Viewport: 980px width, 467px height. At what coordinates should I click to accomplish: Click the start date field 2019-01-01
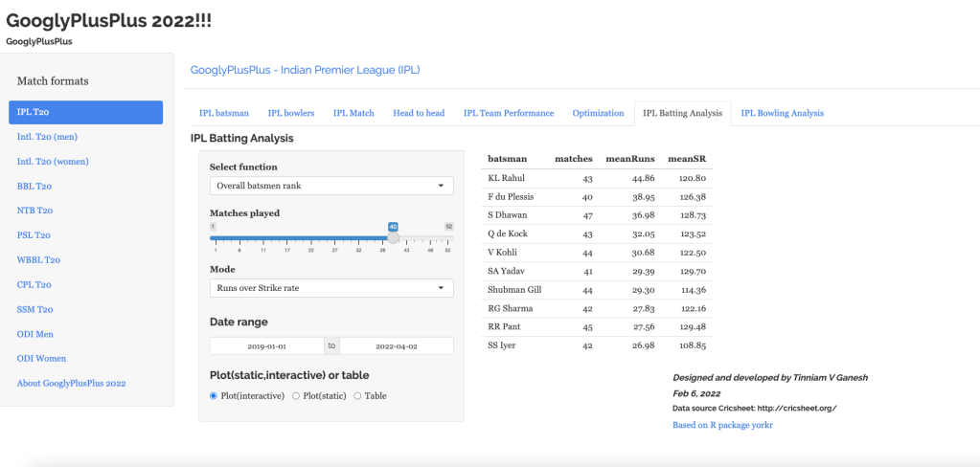pyautogui.click(x=267, y=346)
